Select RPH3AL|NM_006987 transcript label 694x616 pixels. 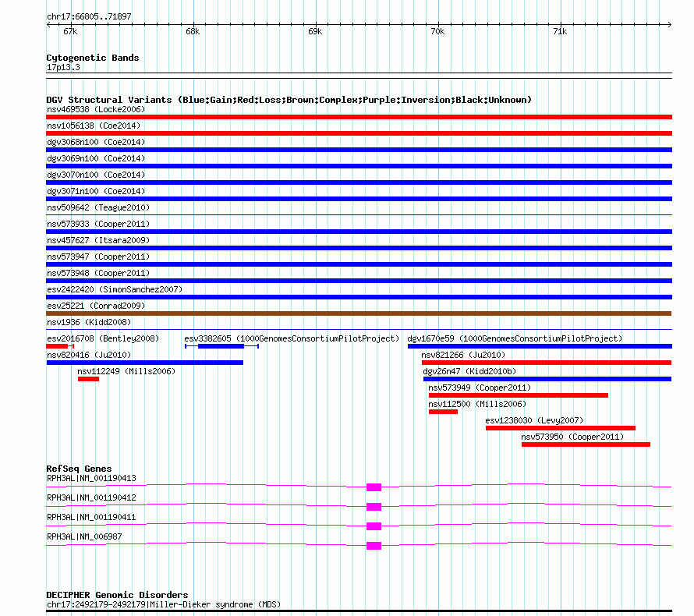click(x=84, y=536)
